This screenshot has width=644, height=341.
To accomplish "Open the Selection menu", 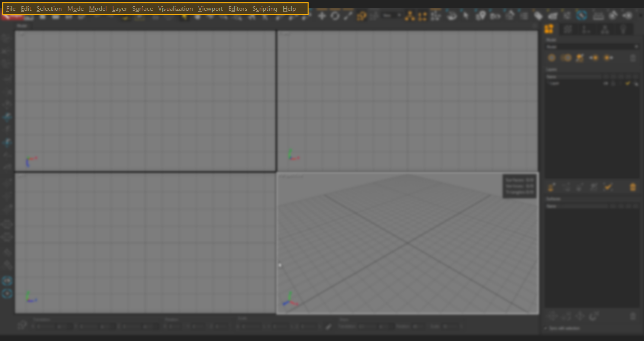I will [49, 9].
